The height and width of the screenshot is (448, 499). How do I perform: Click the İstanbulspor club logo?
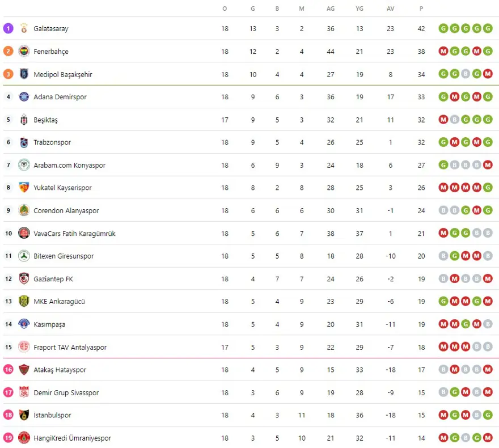click(x=24, y=415)
